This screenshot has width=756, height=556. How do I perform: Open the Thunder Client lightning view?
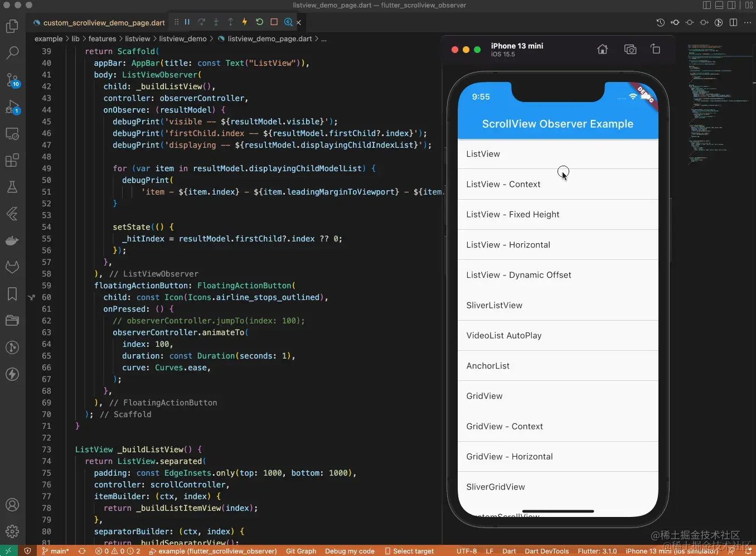12,374
